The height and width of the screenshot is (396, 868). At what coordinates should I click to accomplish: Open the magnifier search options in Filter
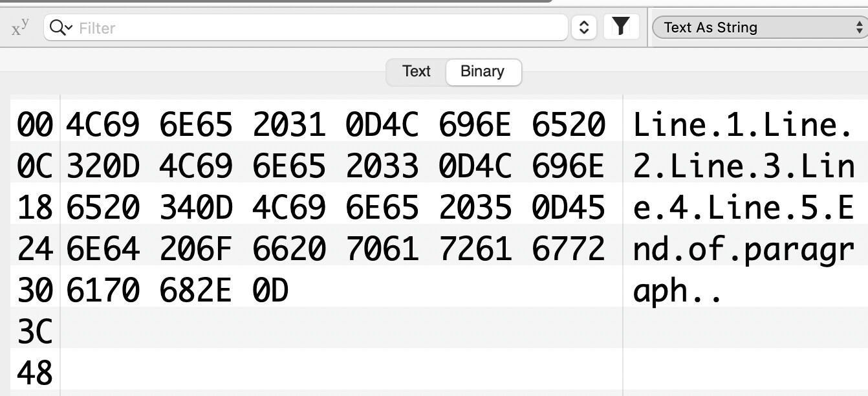click(60, 28)
